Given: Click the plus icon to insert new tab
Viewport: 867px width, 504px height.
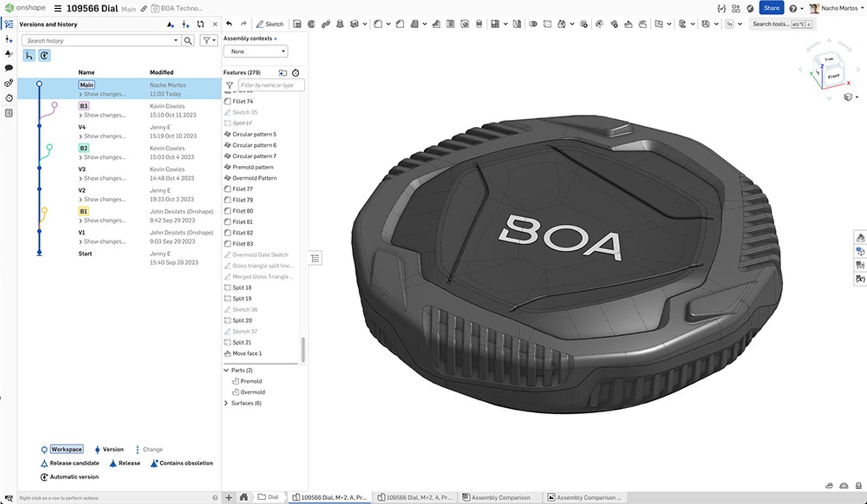Looking at the screenshot, I should point(229,497).
